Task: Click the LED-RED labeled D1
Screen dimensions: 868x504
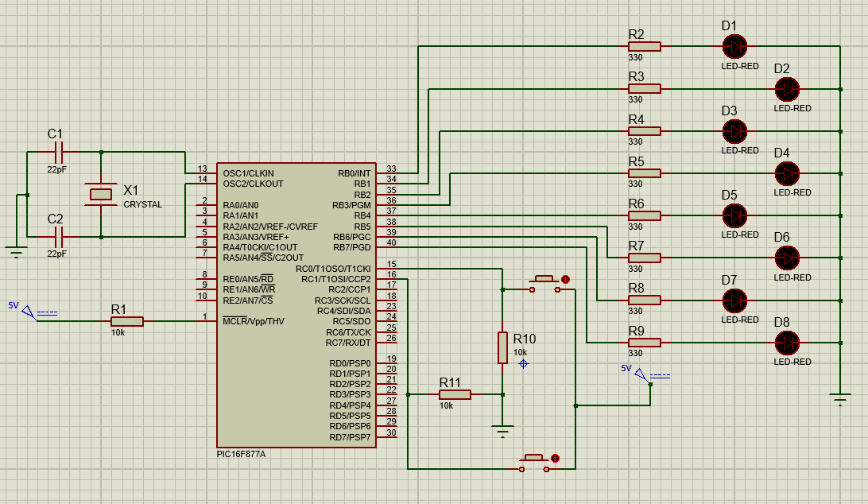Action: click(735, 45)
